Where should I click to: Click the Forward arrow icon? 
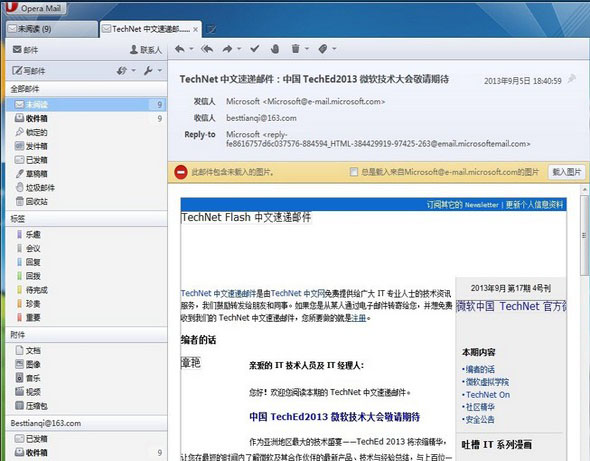[x=227, y=49]
